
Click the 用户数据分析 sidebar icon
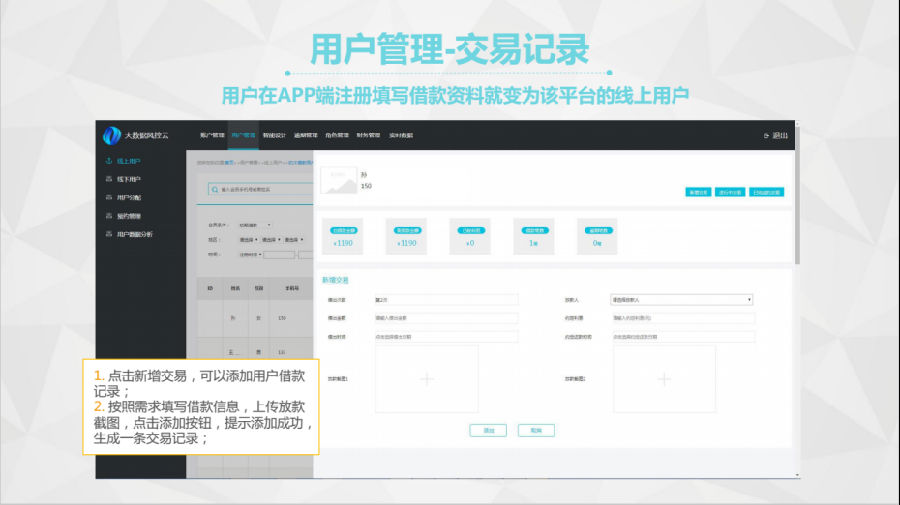pyautogui.click(x=108, y=234)
